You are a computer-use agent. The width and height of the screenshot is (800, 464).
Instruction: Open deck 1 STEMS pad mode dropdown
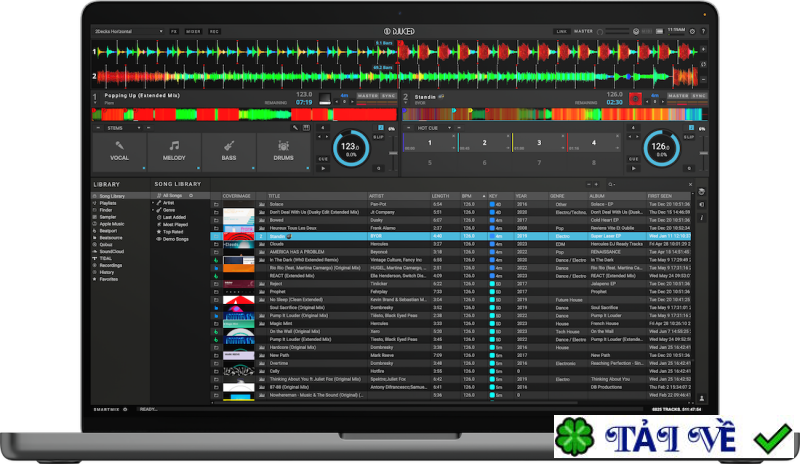(123, 128)
